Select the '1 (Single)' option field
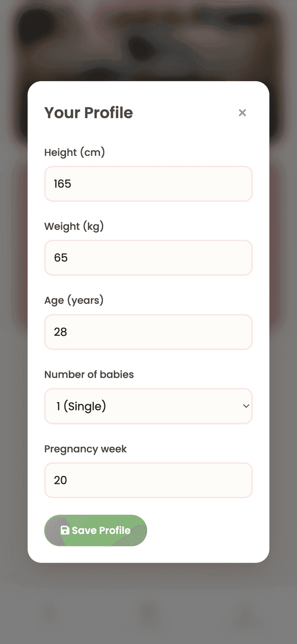Screen dimensions: 297x644 148,406
